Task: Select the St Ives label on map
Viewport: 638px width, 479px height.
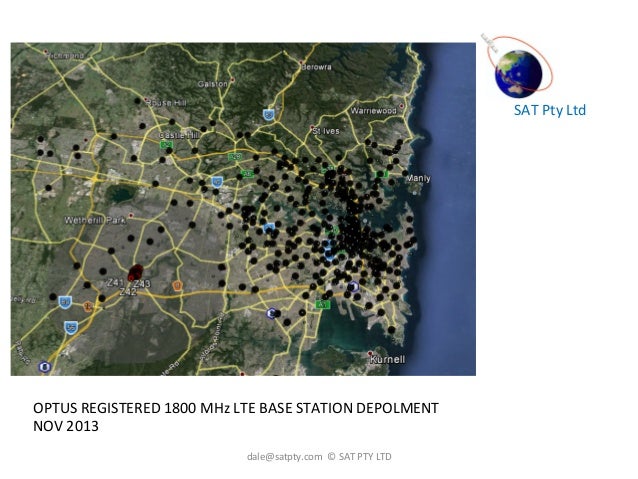Action: click(x=326, y=131)
